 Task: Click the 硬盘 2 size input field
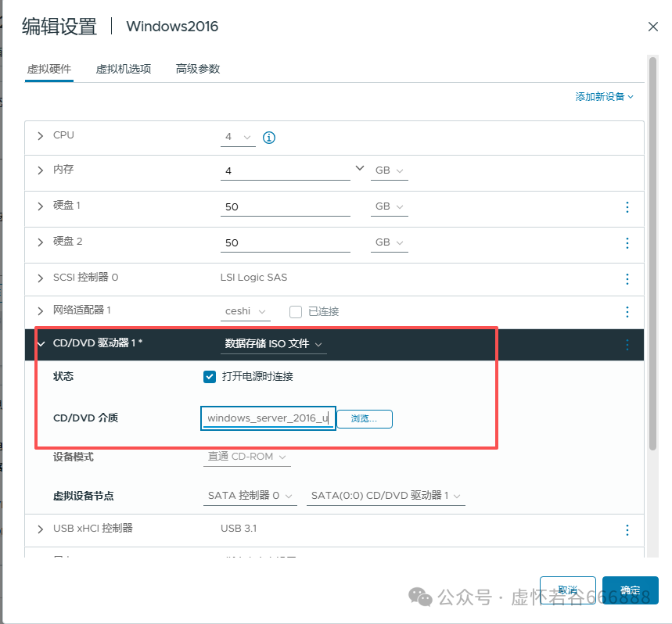pyautogui.click(x=286, y=243)
